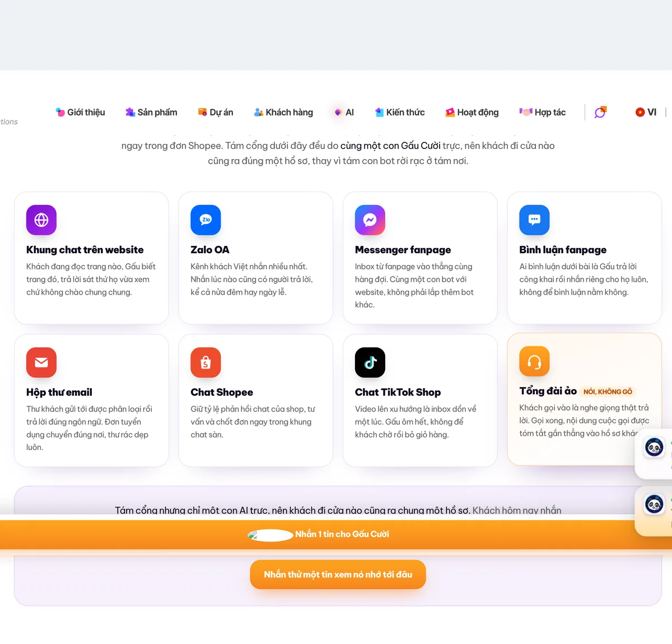Open the lower panda chat avatar
Image resolution: width=672 pixels, height=644 pixels.
654,505
